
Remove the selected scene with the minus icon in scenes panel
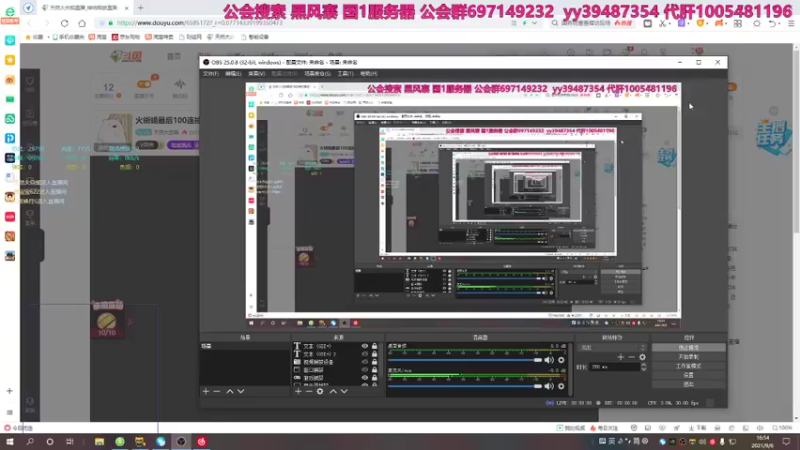pyautogui.click(x=217, y=391)
